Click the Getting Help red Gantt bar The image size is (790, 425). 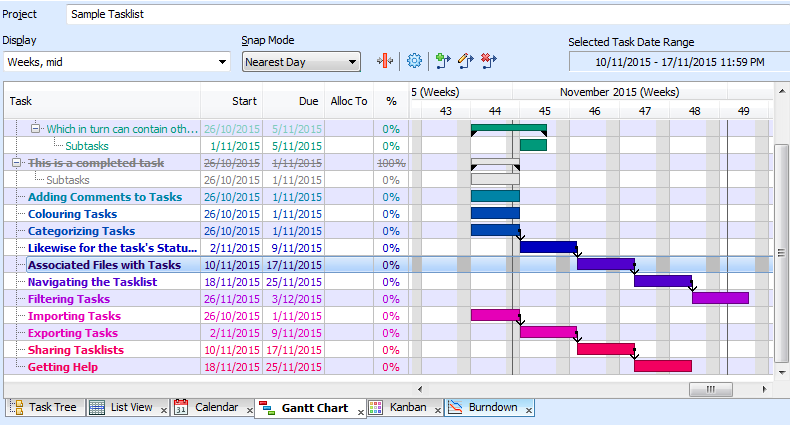coord(663,366)
